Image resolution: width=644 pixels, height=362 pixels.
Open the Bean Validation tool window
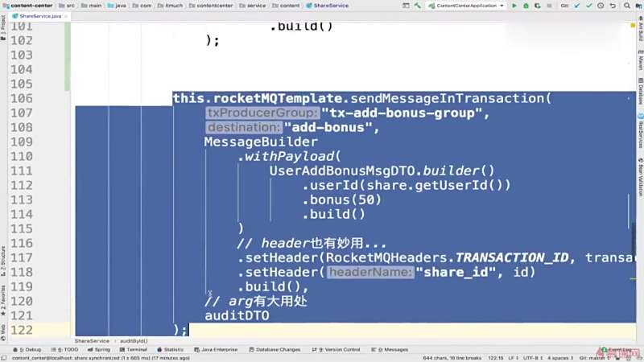click(x=640, y=176)
